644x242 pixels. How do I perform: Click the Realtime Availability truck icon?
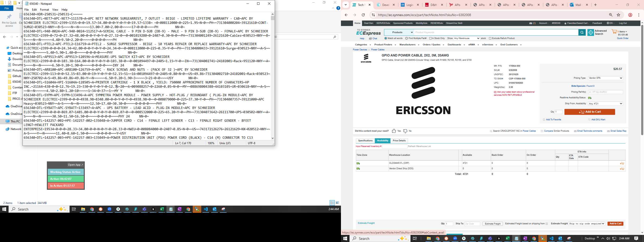(590, 98)
